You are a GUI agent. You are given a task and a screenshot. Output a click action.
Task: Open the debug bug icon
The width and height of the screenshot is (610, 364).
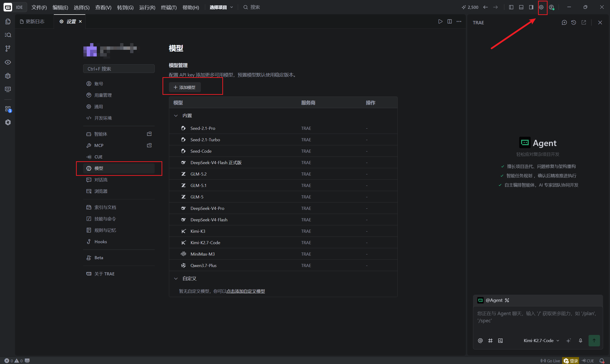[x=8, y=76]
